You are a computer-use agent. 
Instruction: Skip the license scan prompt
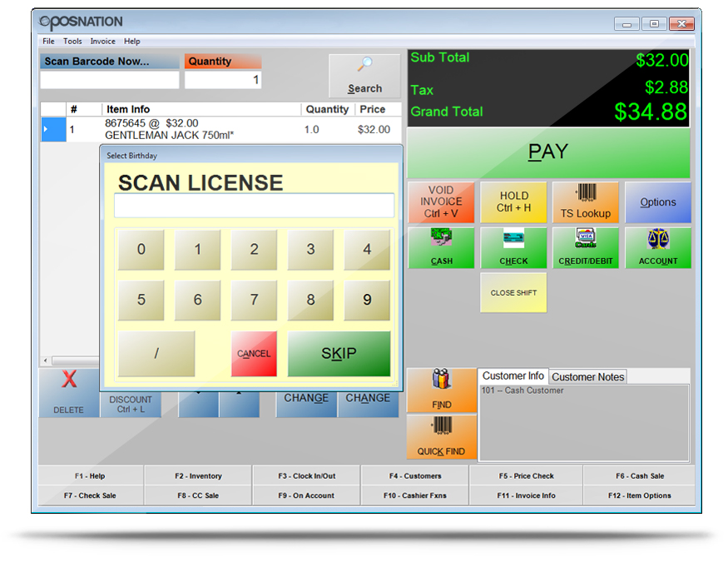(339, 354)
